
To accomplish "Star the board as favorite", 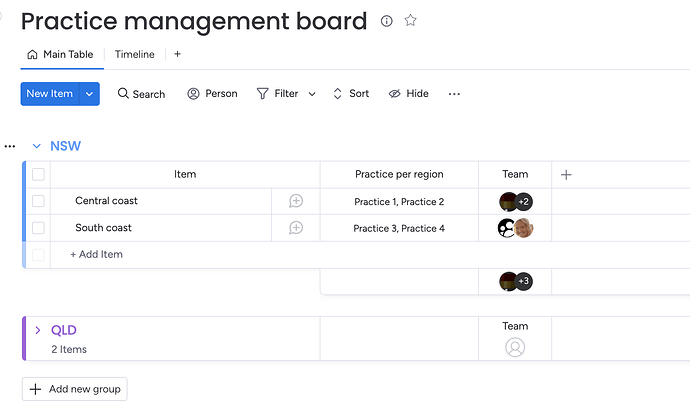I will click(x=410, y=21).
